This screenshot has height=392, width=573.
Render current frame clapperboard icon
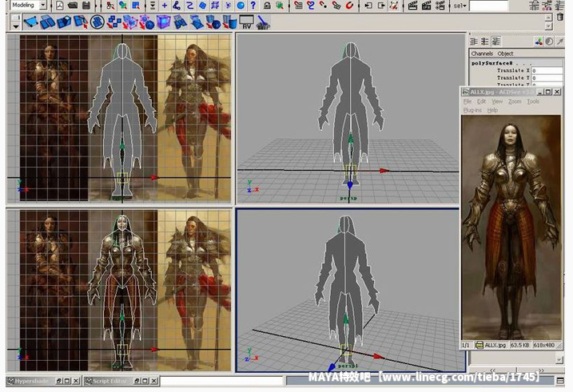click(413, 5)
